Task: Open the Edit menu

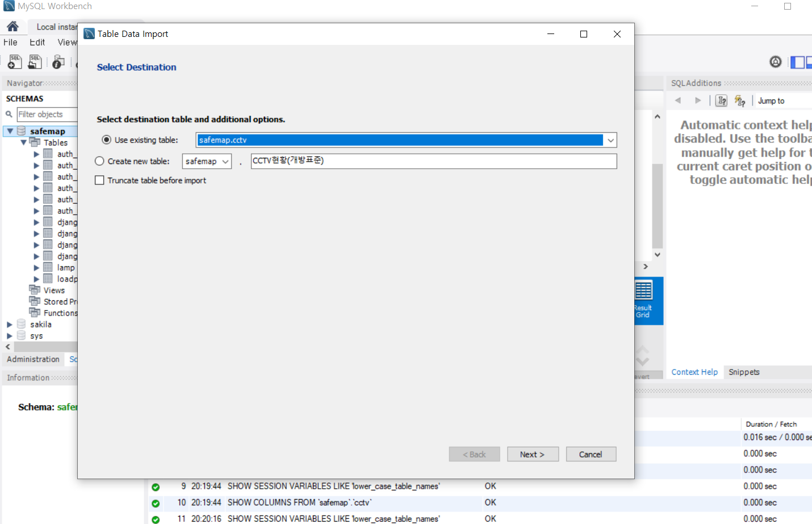Action: pos(37,42)
